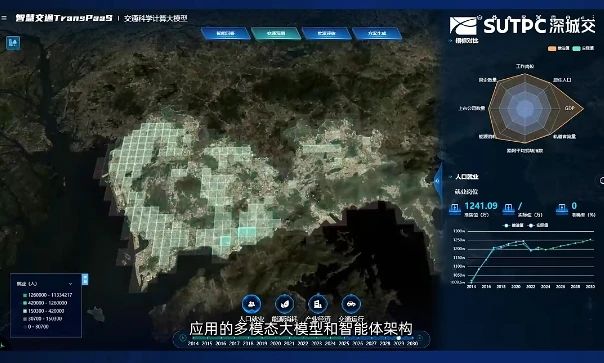The image size is (604, 363).
Task: Click the timeline play button at left end
Action: 181,338
